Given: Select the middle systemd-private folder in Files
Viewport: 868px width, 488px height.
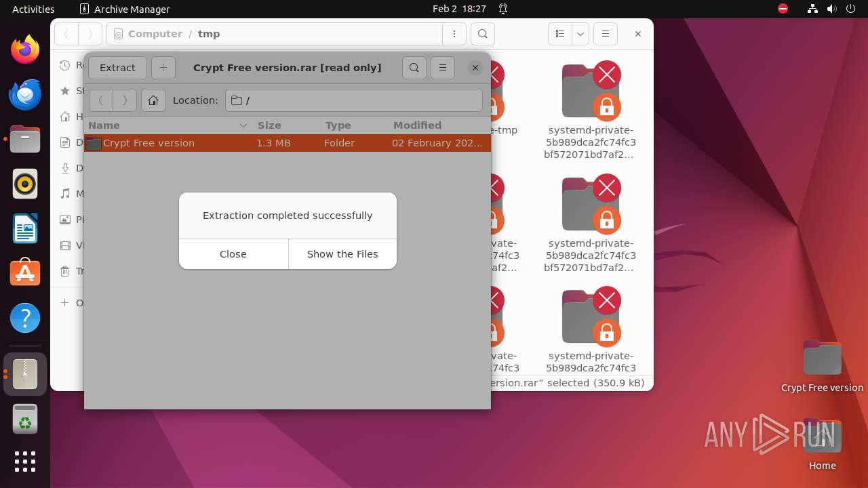Looking at the screenshot, I should pos(591,224).
